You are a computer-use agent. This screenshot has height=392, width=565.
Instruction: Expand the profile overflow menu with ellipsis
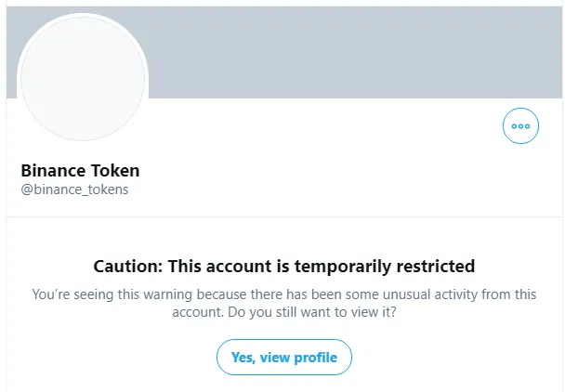click(x=520, y=125)
